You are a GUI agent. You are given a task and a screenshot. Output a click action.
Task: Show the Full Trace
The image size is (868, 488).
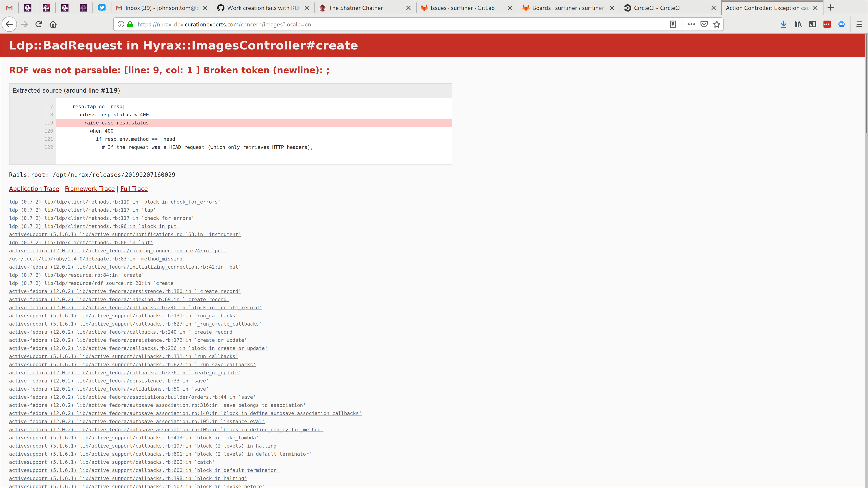(x=134, y=189)
